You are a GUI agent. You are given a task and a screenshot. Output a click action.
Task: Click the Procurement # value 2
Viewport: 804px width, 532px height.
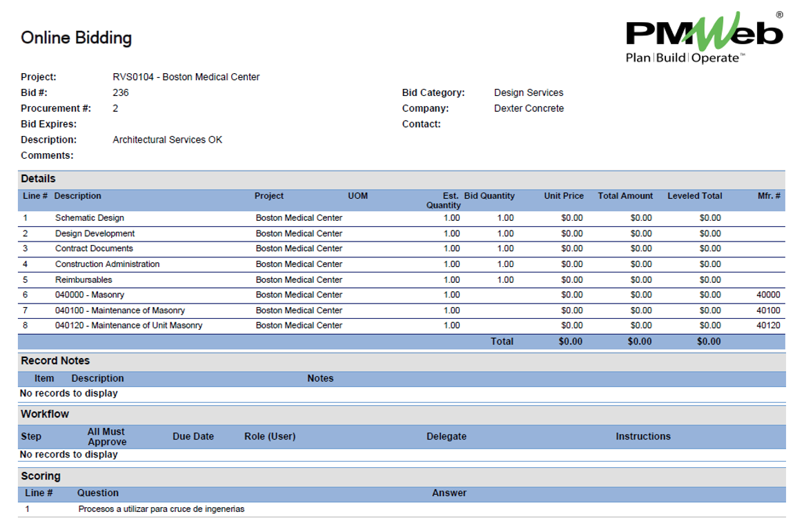pos(115,108)
